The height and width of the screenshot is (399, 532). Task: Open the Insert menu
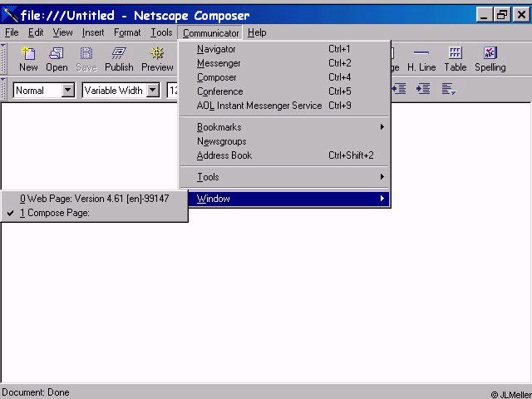click(x=93, y=32)
